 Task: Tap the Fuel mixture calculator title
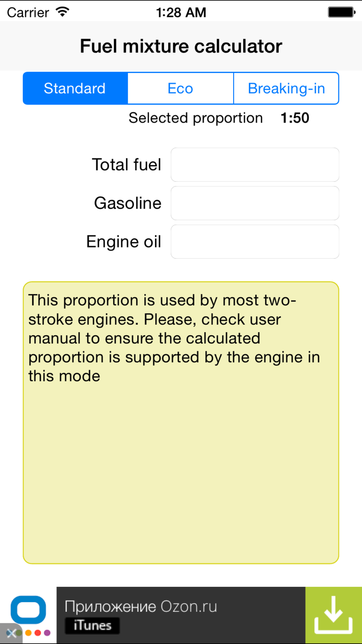[181, 46]
